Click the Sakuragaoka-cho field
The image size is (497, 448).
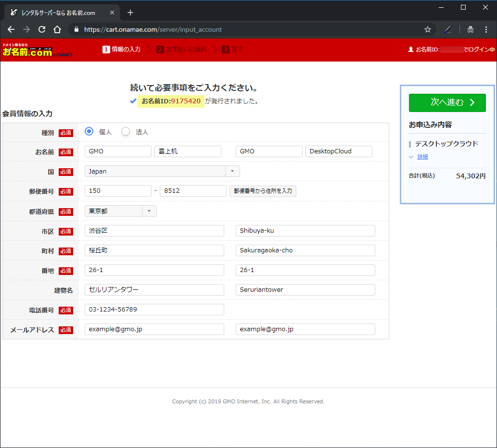[x=306, y=250]
